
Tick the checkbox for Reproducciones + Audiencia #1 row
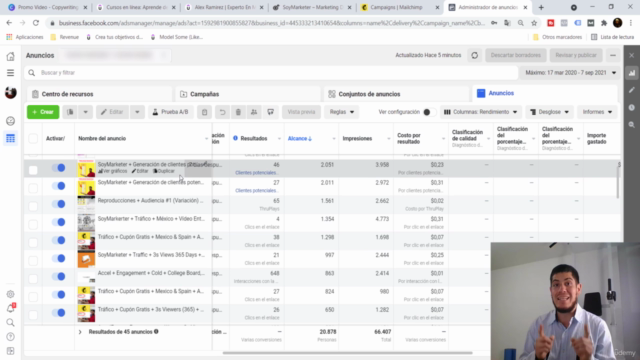click(x=33, y=206)
